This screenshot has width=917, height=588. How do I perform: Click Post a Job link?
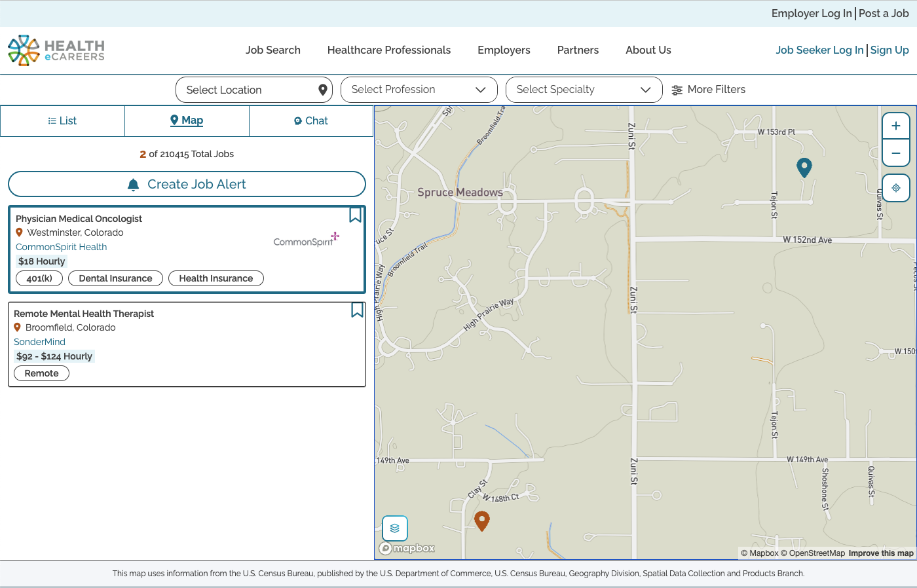(x=884, y=13)
